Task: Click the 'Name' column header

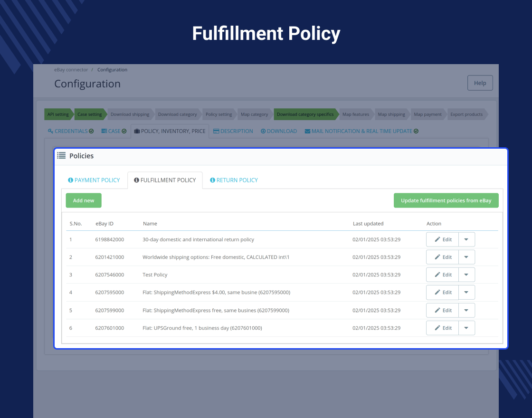Action: pos(150,224)
